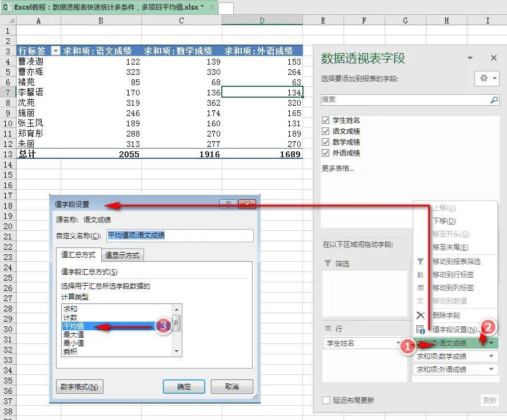Click the 更多表格... link
The width and height of the screenshot is (507, 420).
(x=338, y=169)
